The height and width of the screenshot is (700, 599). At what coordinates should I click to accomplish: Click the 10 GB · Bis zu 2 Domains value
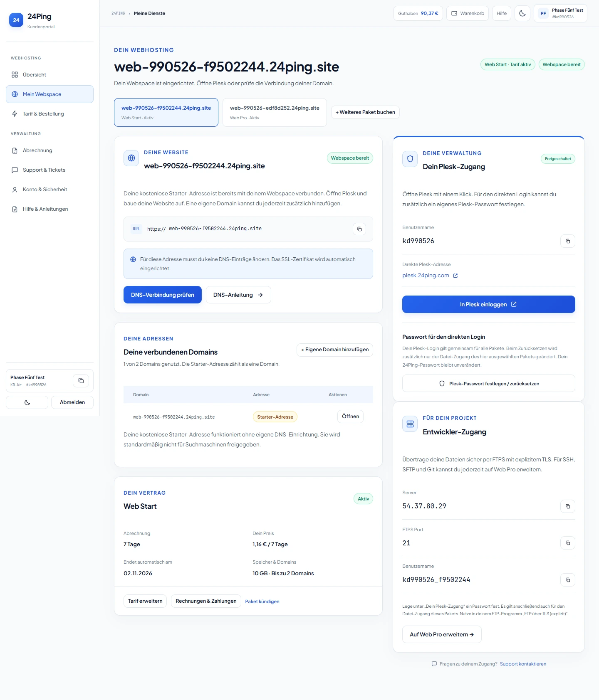(x=283, y=573)
